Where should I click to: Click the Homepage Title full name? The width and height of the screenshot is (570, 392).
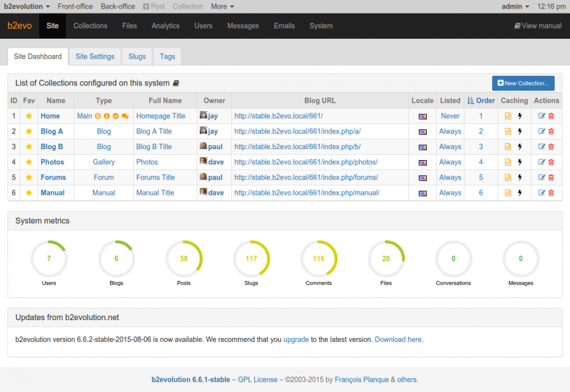161,116
